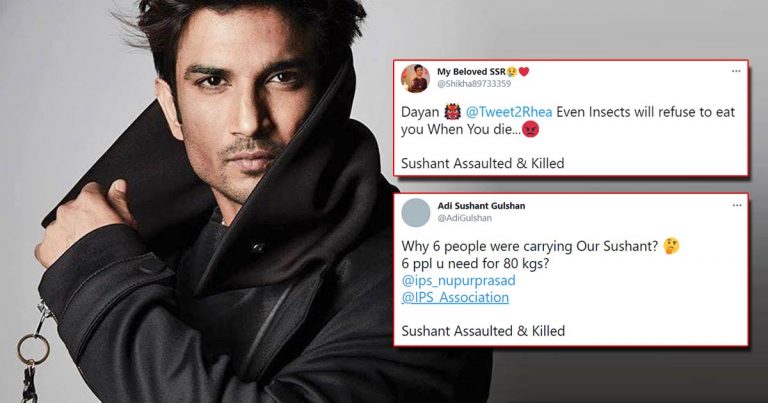Click the ogre mask emoji after Dayan
The width and height of the screenshot is (768, 403).
(453, 112)
